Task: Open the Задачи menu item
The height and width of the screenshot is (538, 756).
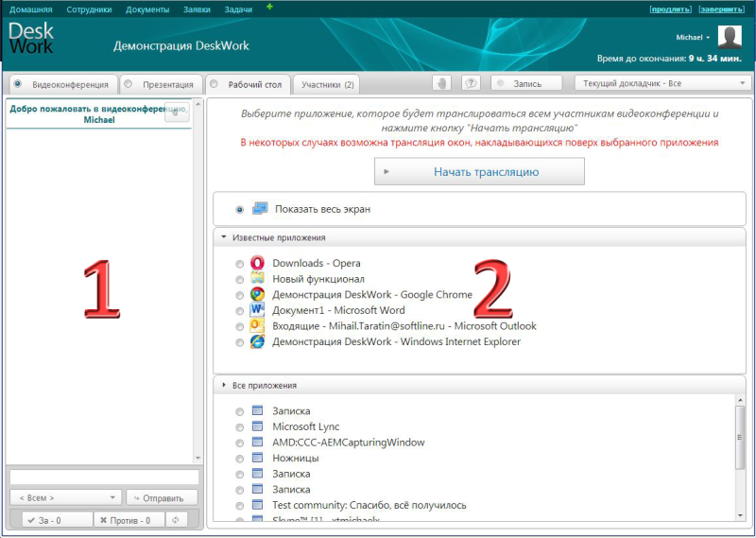Action: click(x=238, y=9)
